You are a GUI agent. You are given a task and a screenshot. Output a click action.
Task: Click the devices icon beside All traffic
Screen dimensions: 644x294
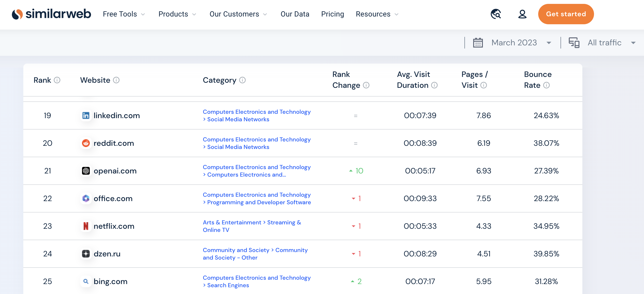tap(574, 42)
